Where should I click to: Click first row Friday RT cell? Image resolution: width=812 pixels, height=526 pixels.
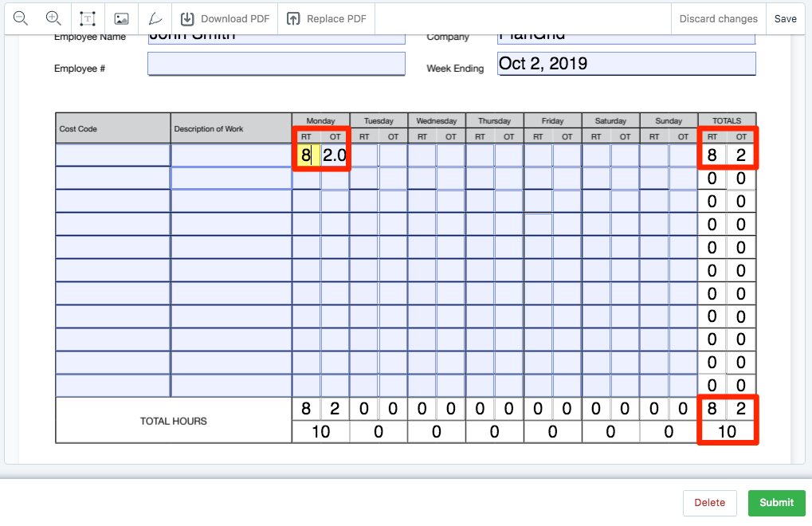click(x=538, y=155)
